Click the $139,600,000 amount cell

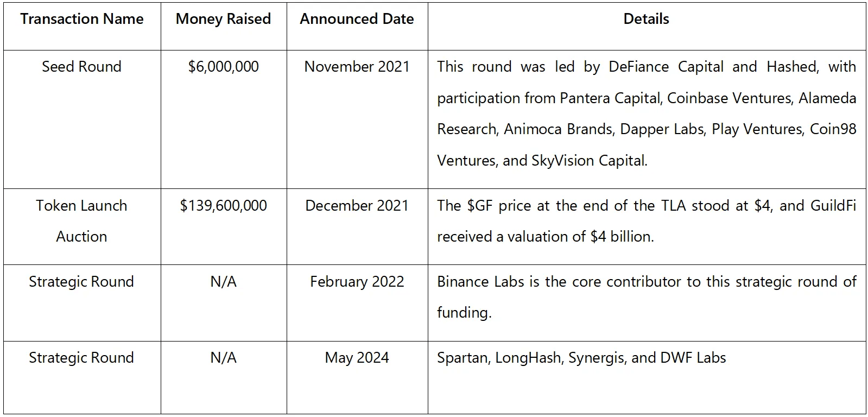coord(223,206)
